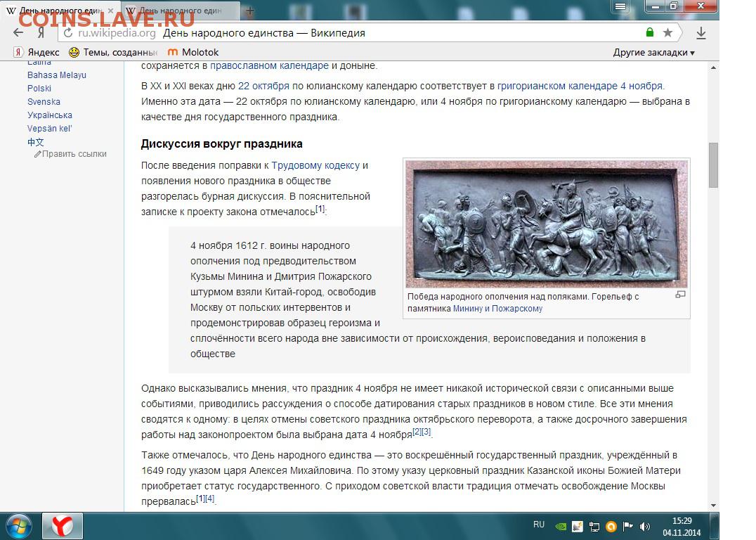The image size is (756, 540).
Task: Switch to the second День народного единства tab
Action: (181, 11)
